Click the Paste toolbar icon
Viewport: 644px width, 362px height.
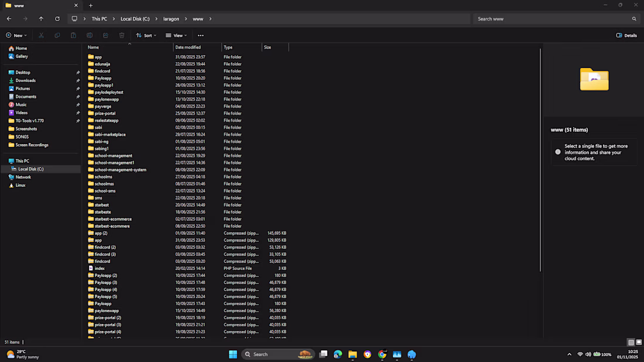coord(73,35)
